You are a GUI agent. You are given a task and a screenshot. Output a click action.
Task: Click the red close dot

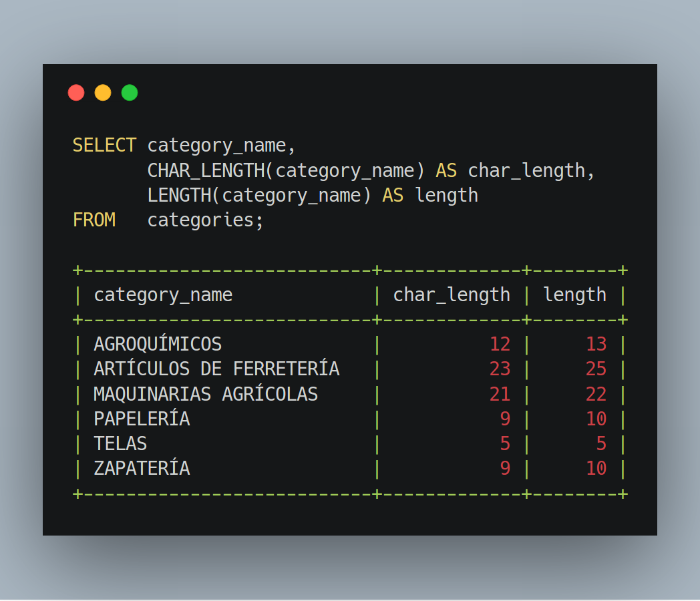point(76,93)
